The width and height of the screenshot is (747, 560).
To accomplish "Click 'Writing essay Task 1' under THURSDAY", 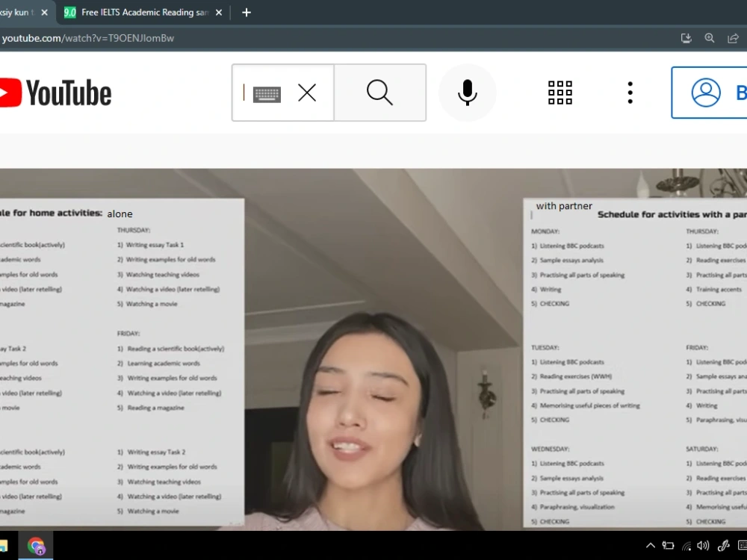I will (155, 245).
